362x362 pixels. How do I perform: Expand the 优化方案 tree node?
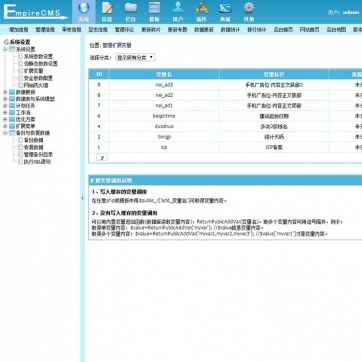click(5, 119)
